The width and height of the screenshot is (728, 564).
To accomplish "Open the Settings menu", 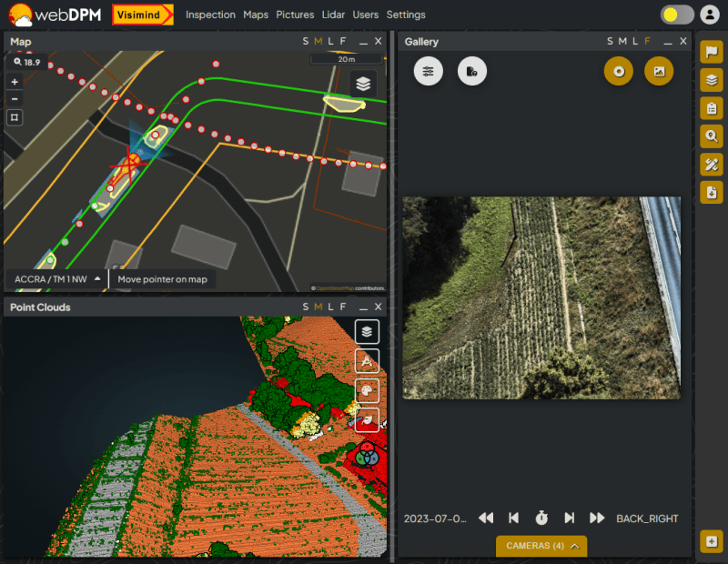I will click(406, 15).
